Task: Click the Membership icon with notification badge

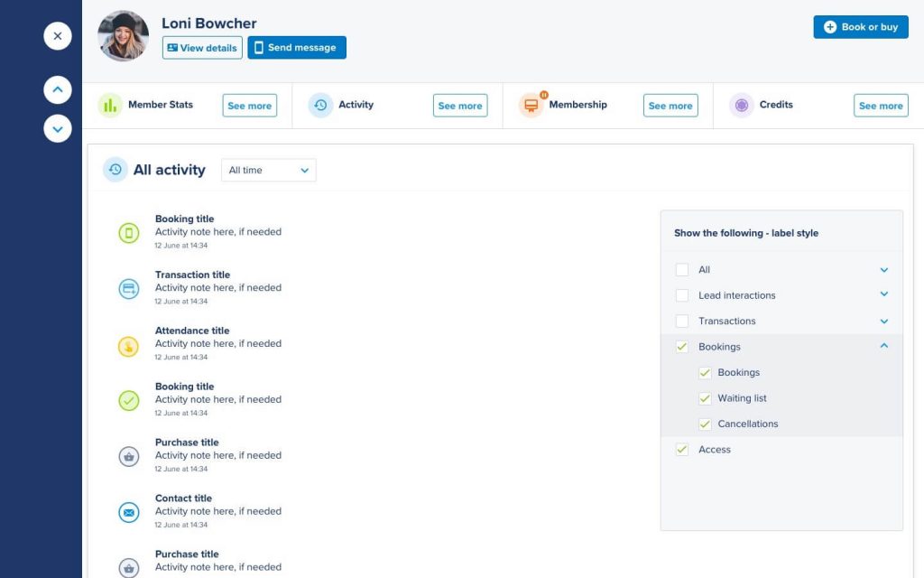Action: coord(531,104)
